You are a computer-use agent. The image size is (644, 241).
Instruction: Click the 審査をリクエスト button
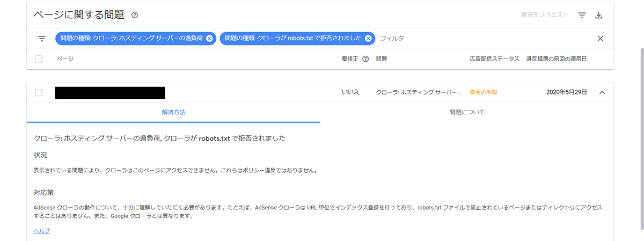[544, 15]
